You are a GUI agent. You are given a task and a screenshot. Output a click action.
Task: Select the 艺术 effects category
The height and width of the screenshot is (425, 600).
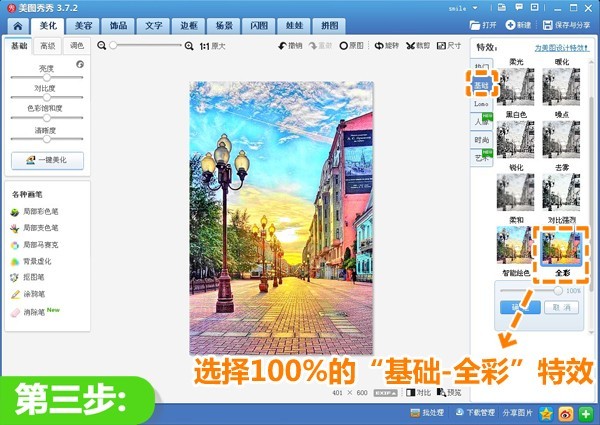(481, 158)
